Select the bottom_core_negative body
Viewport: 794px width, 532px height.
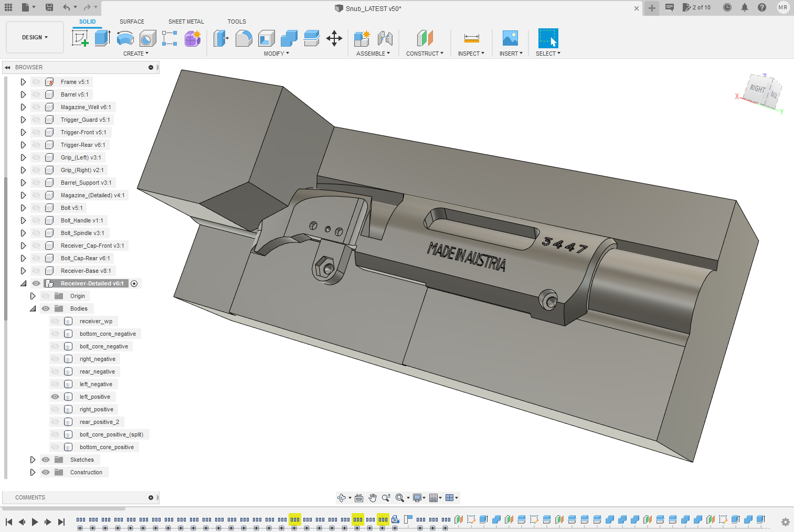point(108,334)
